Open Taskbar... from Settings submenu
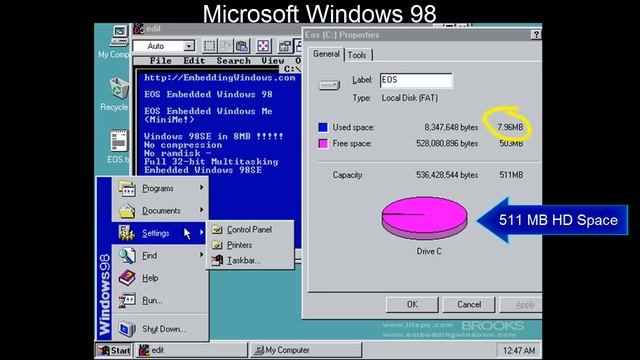Viewport: 640px width, 360px height. (x=250, y=260)
